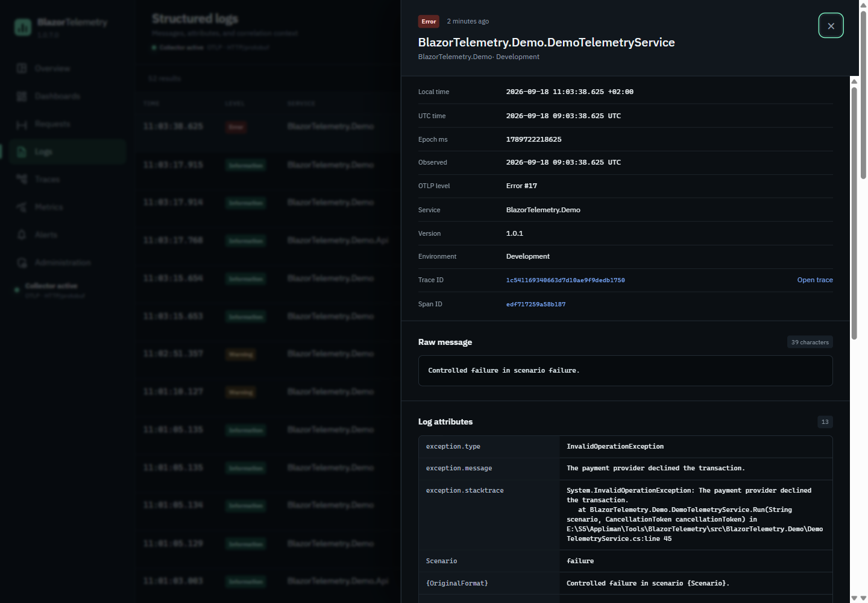Click the Traces icon in the sidebar
Screen dimensions: 868x603
[22, 180]
